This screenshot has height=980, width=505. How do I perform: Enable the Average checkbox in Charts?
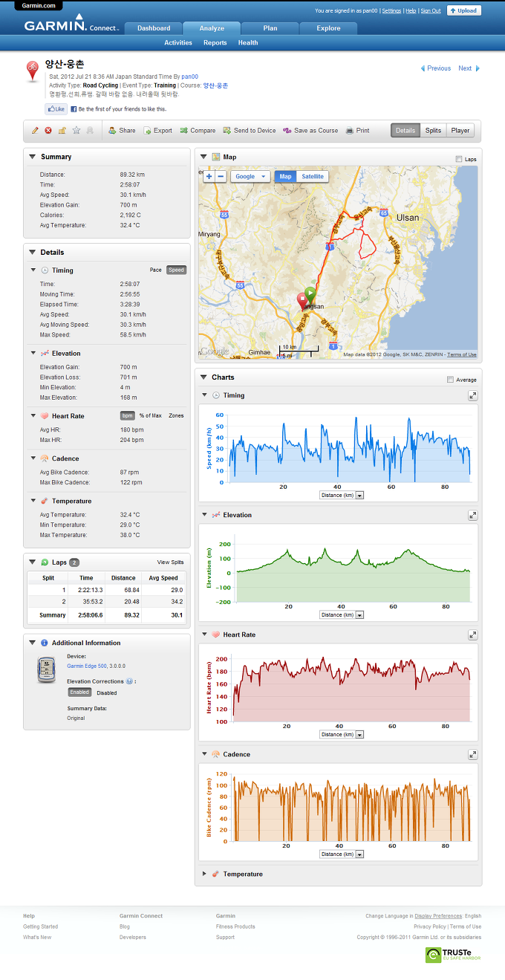450,380
